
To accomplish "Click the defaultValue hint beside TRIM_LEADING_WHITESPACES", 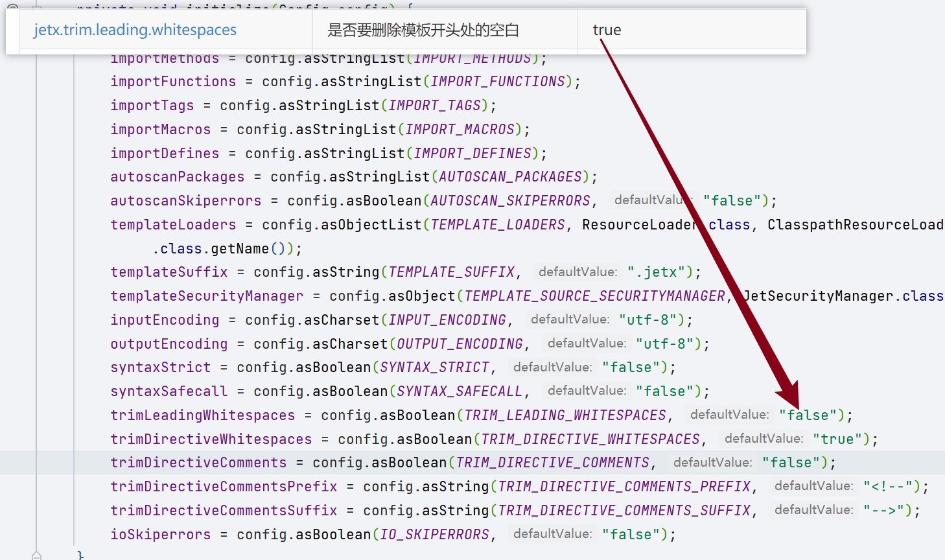I will click(x=730, y=414).
